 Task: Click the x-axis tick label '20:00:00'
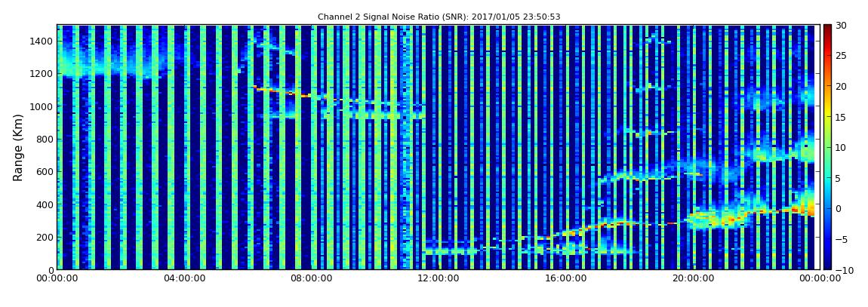tap(691, 279)
